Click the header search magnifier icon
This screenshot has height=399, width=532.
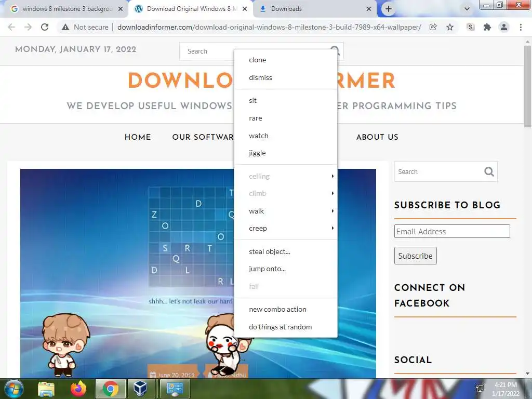pyautogui.click(x=335, y=51)
